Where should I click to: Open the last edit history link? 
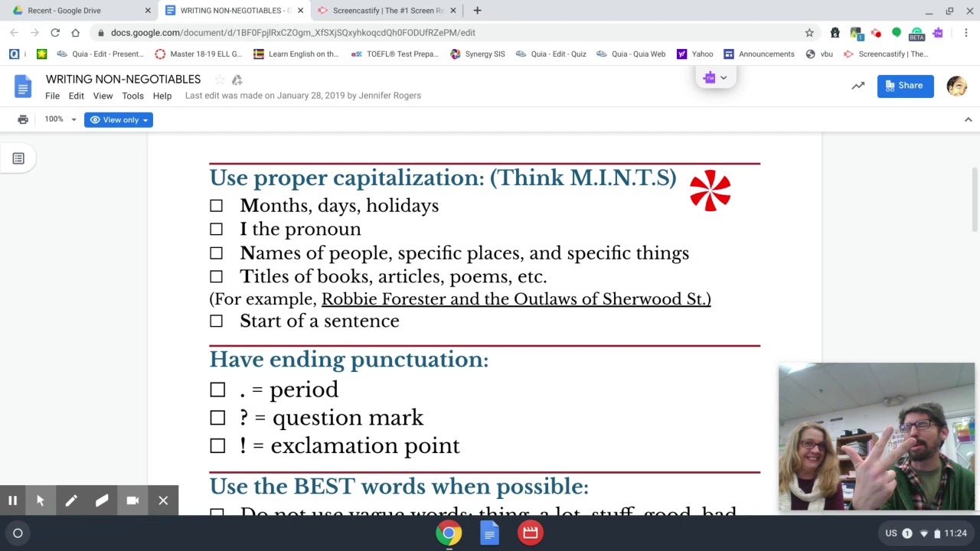coord(303,96)
